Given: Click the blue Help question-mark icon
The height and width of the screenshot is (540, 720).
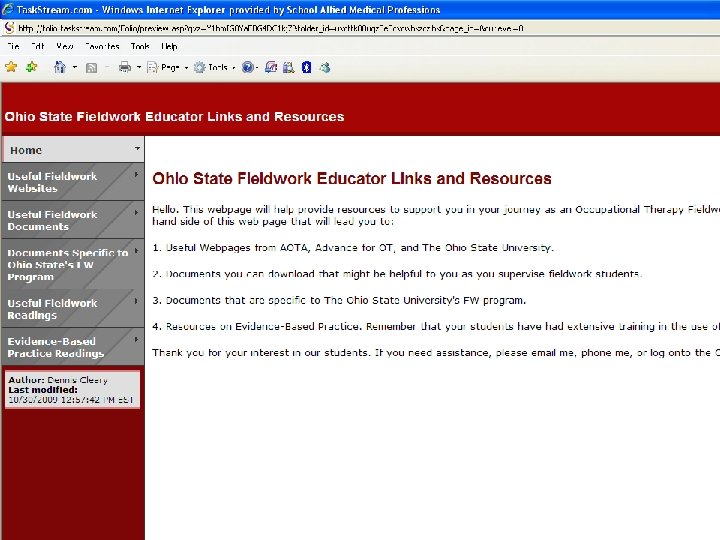Looking at the screenshot, I should (248, 68).
